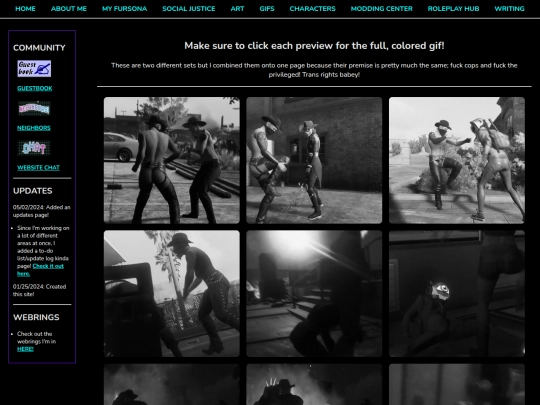Click the WEBRINGS sidebar heading
Screen dimensions: 540x405
click(36, 317)
